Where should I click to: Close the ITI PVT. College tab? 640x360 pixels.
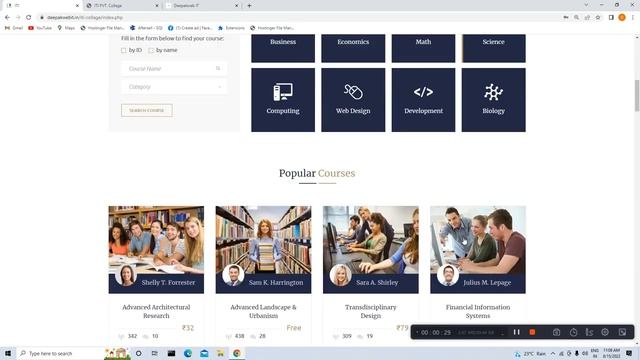(x=157, y=6)
